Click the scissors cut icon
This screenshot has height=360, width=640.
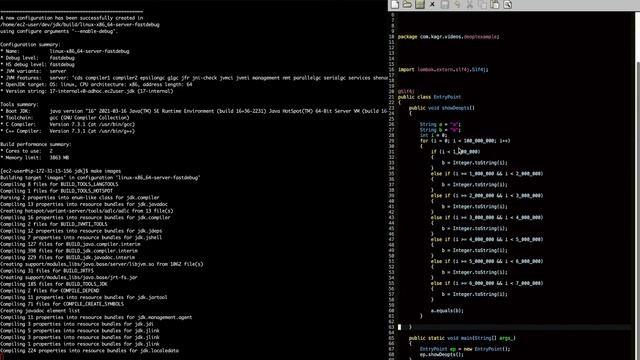(x=470, y=4)
